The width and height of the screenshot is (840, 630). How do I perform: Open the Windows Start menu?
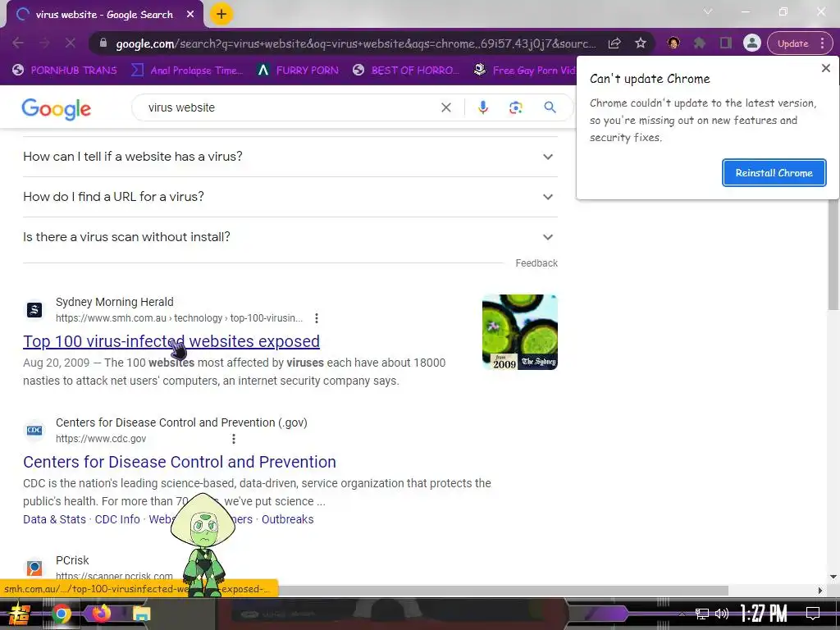tap(18, 614)
